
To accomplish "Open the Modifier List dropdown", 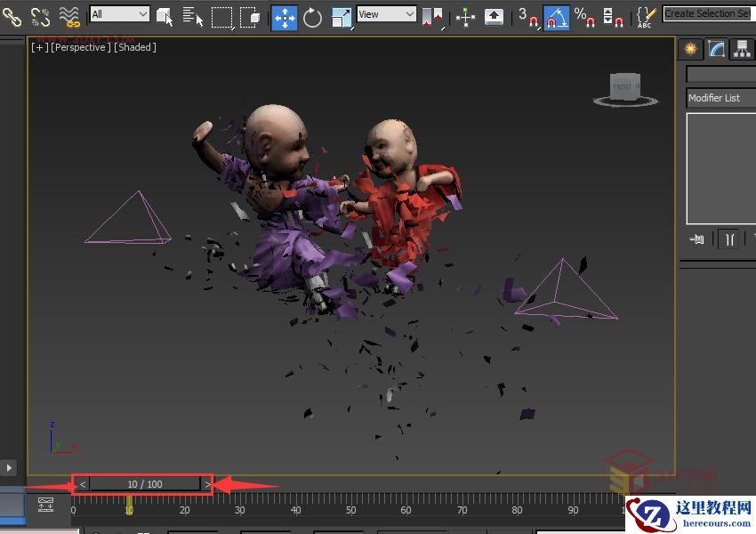I will [720, 98].
